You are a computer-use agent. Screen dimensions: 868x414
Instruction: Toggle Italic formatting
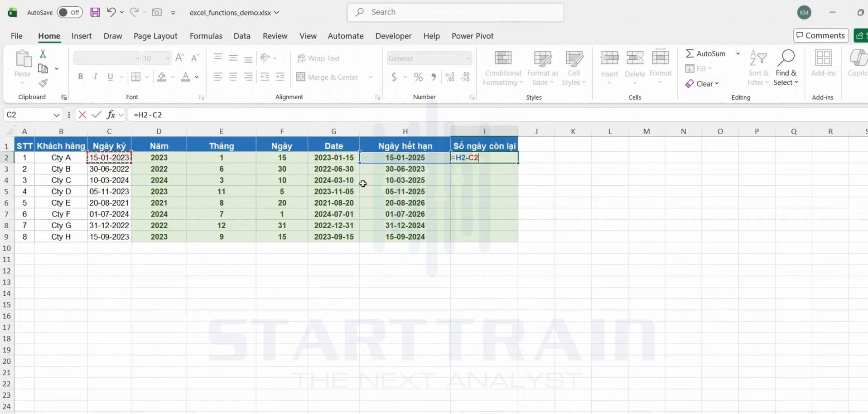point(95,77)
